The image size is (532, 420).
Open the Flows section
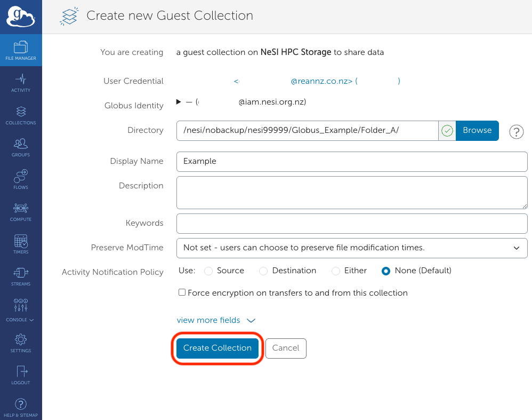coord(21,179)
